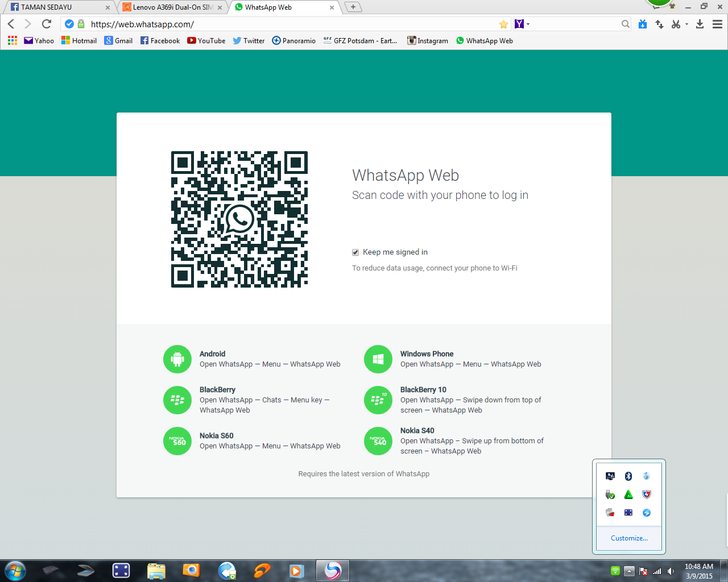This screenshot has width=728, height=582.
Task: Click the BlackBerry platform icon
Action: click(177, 400)
